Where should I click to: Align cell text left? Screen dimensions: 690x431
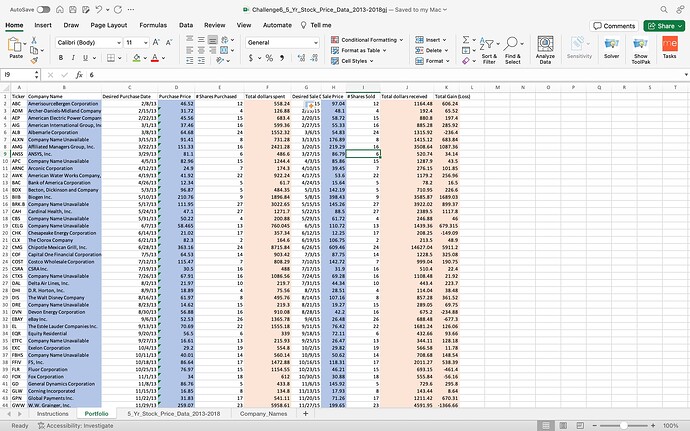pyautogui.click(x=190, y=50)
